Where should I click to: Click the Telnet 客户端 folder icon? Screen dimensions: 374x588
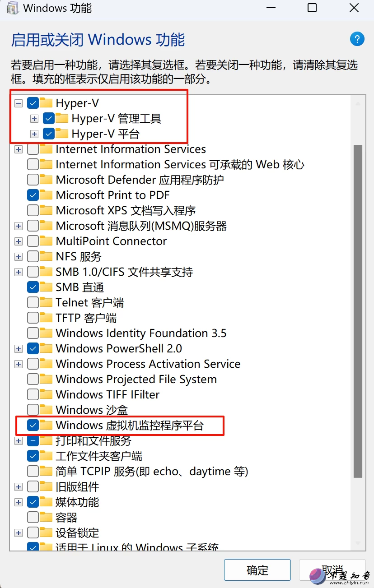[46, 302]
